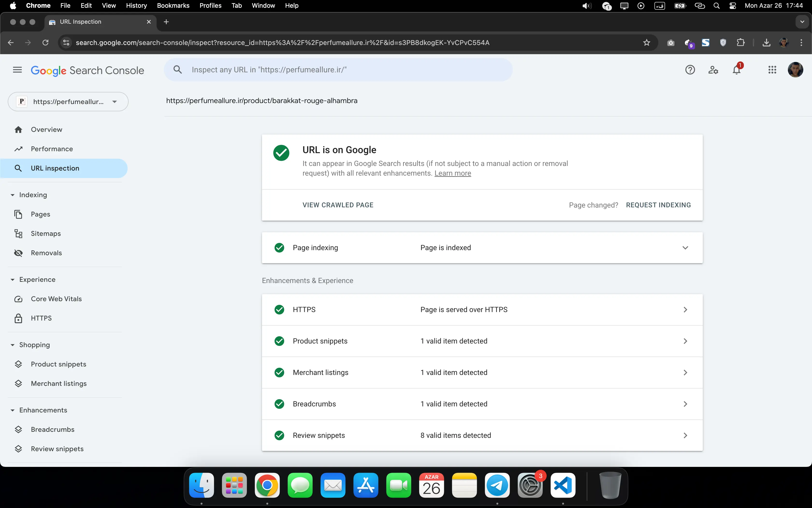The width and height of the screenshot is (812, 508).
Task: Click the camera screenshot extension icon
Action: [671, 43]
